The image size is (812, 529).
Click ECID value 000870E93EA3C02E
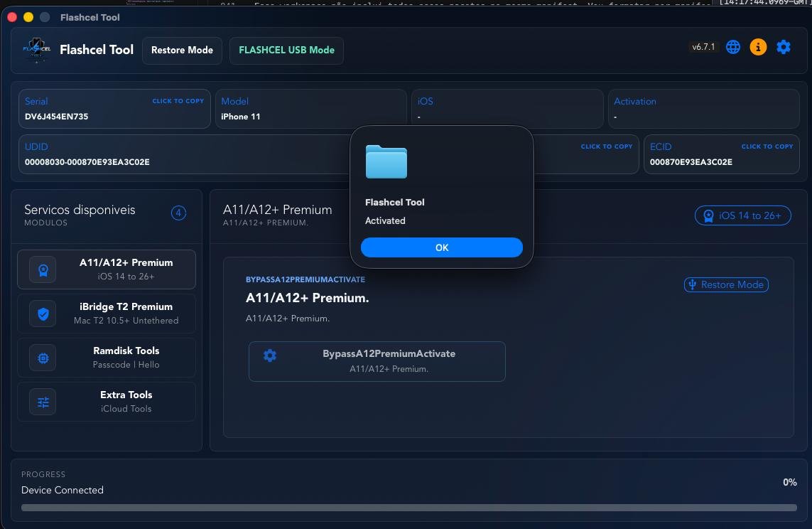click(691, 162)
